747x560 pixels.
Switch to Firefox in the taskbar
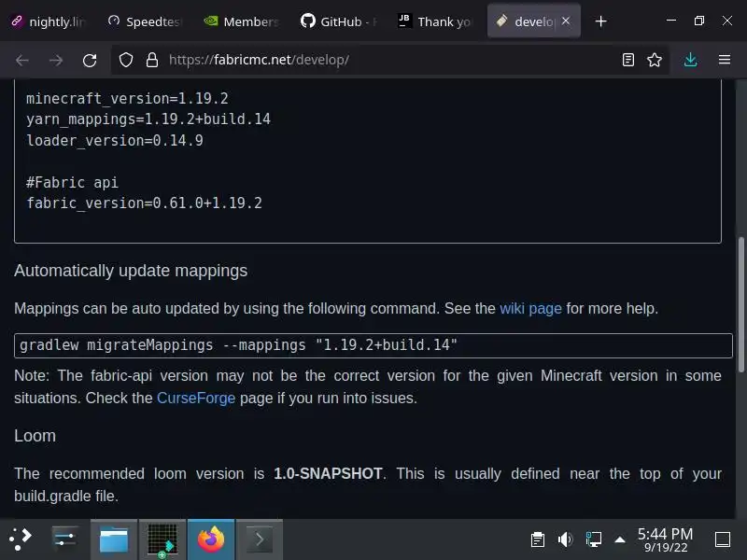point(211,539)
